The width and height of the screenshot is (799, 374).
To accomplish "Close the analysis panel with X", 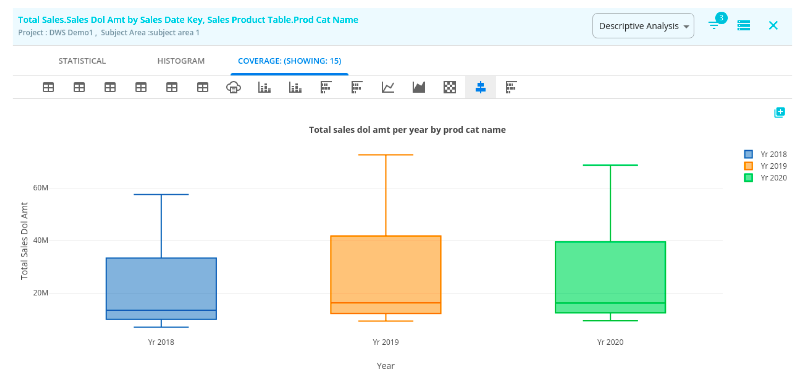I will (773, 25).
